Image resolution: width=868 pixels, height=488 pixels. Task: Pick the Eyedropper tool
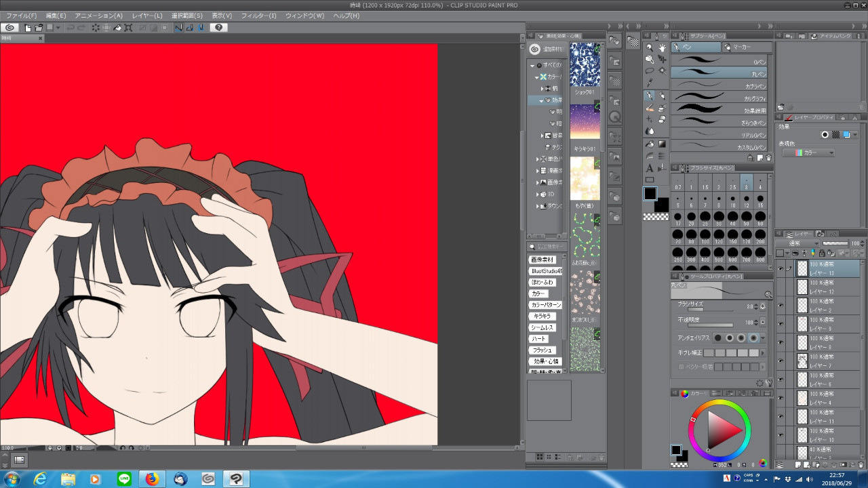tap(650, 83)
